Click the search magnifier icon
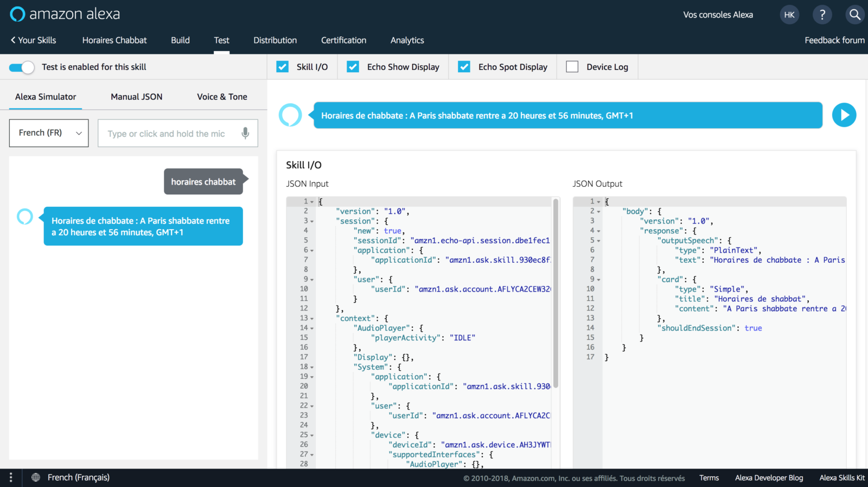Viewport: 868px width, 487px height. pos(855,15)
